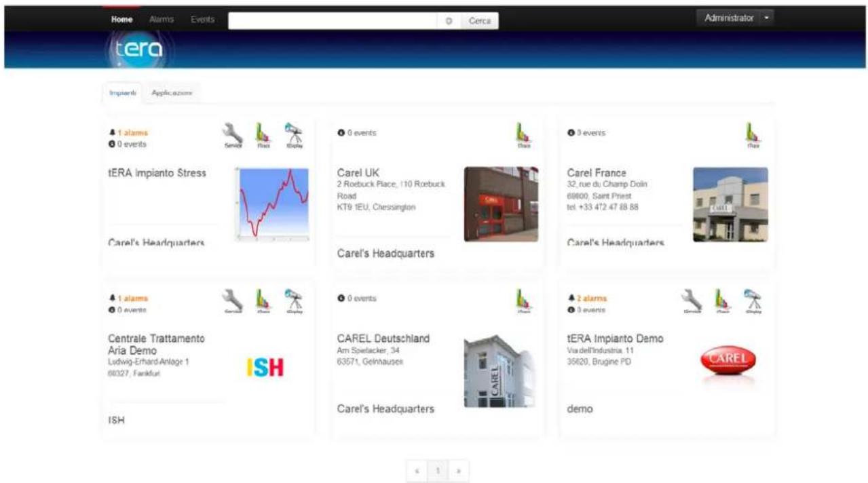The image size is (868, 483).
Task: Open 2 alarms link on tERA Impianto Demo
Action: tap(592, 298)
